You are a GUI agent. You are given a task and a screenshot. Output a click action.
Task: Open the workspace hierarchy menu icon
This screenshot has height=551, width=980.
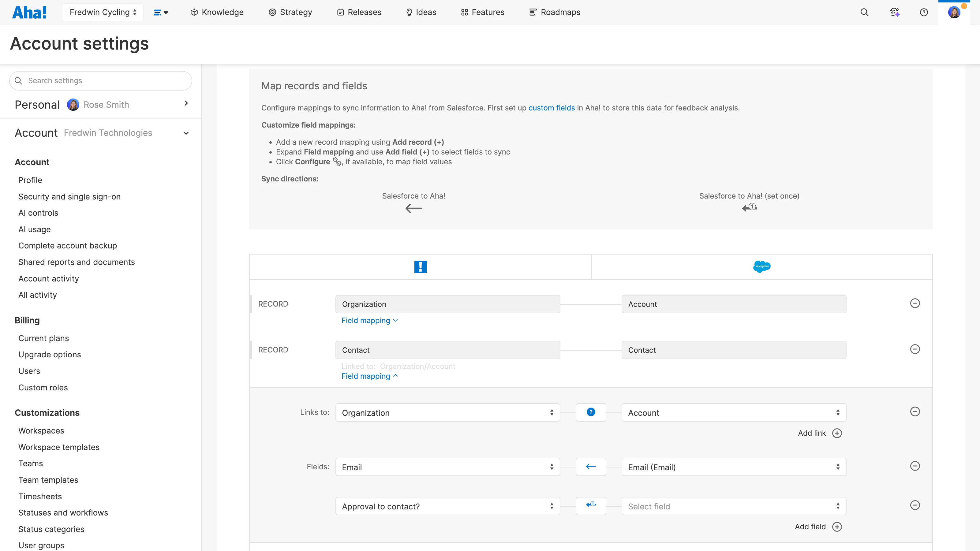pyautogui.click(x=161, y=13)
